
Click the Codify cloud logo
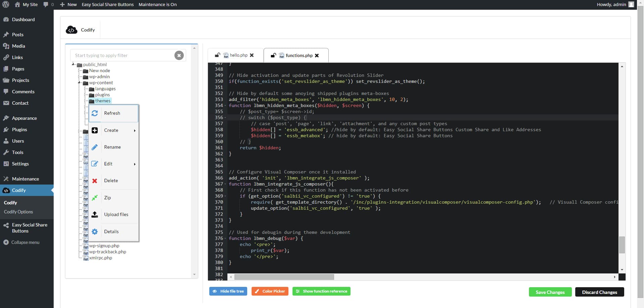(x=71, y=30)
